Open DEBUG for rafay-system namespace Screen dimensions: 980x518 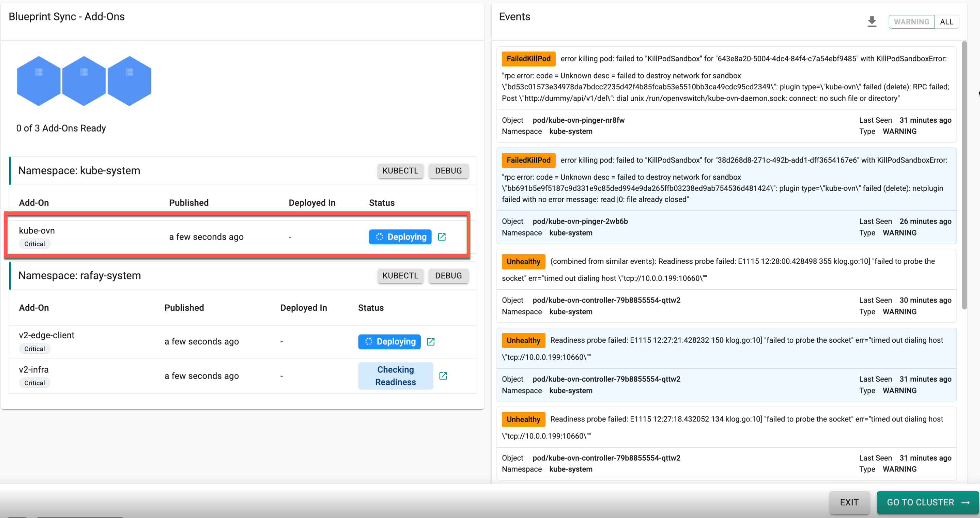(x=449, y=276)
